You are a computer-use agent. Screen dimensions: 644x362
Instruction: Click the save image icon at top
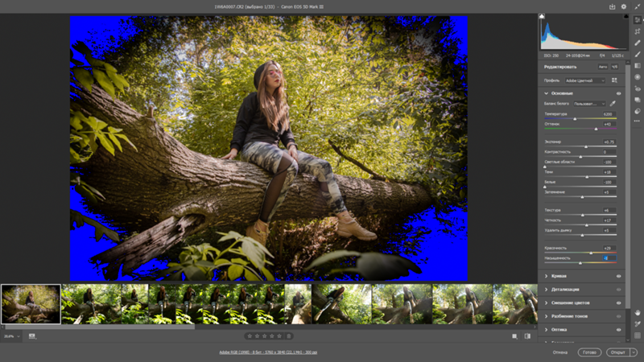pos(612,6)
